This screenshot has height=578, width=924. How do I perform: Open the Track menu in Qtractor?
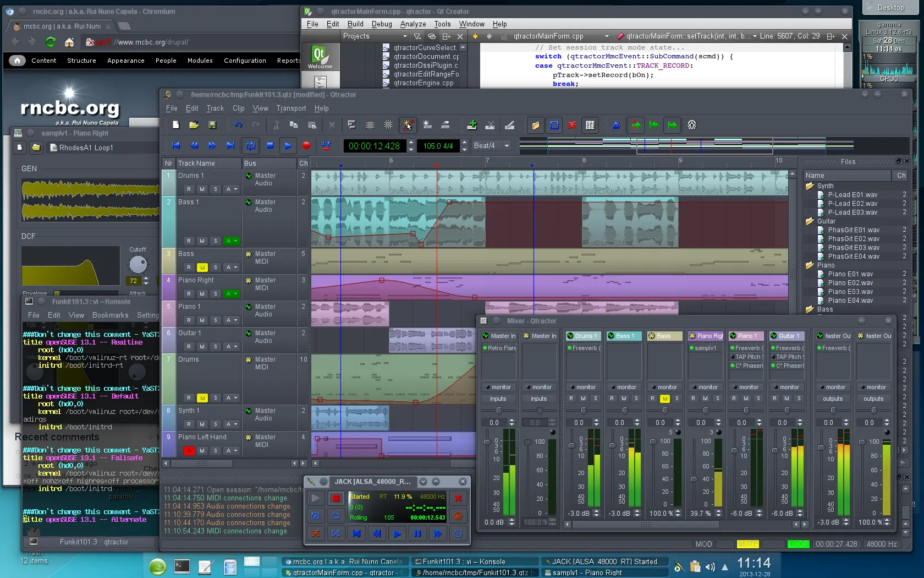pos(215,108)
